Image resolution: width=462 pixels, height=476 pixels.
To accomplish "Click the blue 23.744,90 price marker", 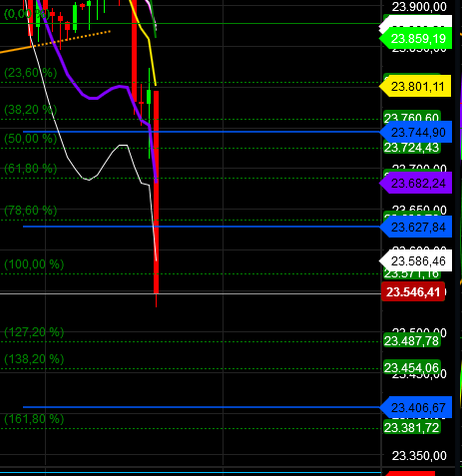I will click(416, 133).
